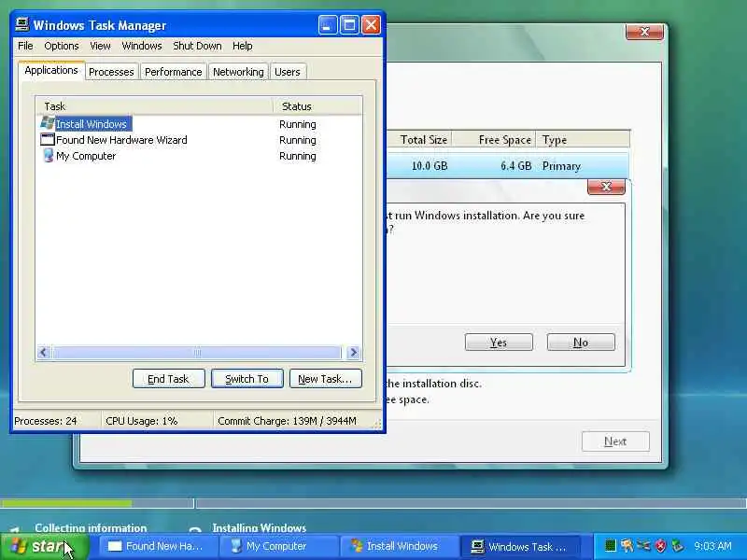Click the Task Manager title bar icon
This screenshot has width=747, height=560.
point(22,25)
